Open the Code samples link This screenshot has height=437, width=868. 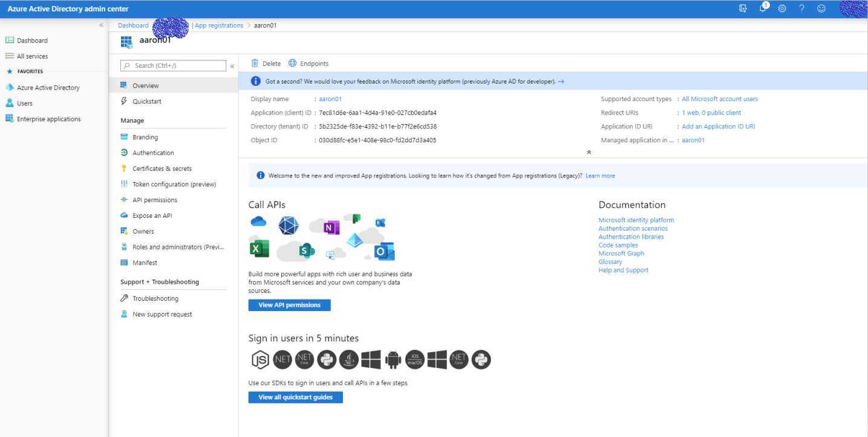618,245
